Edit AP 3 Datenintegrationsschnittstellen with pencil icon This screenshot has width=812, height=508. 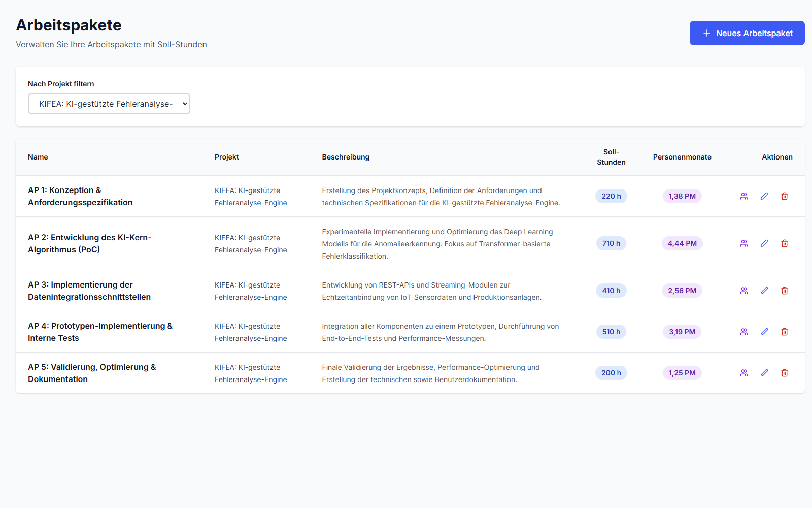coord(764,291)
